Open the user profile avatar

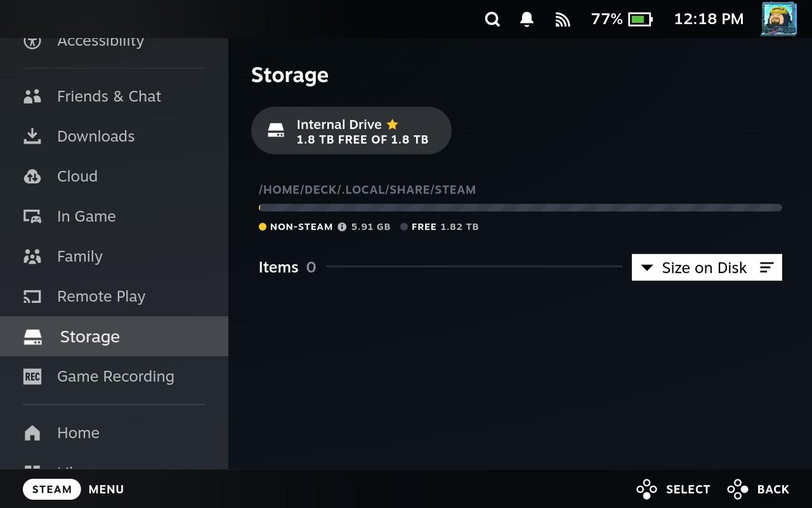(x=778, y=18)
